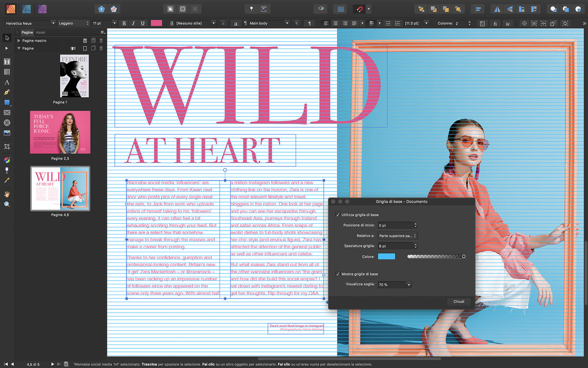Select the Artistic Text tool
Viewport: 588px width, 368px height.
click(x=7, y=82)
